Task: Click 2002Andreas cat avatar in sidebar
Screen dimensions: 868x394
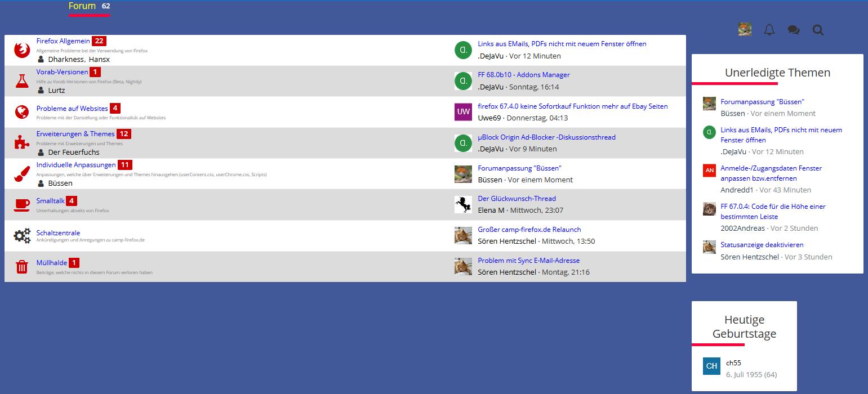Action: 709,209
